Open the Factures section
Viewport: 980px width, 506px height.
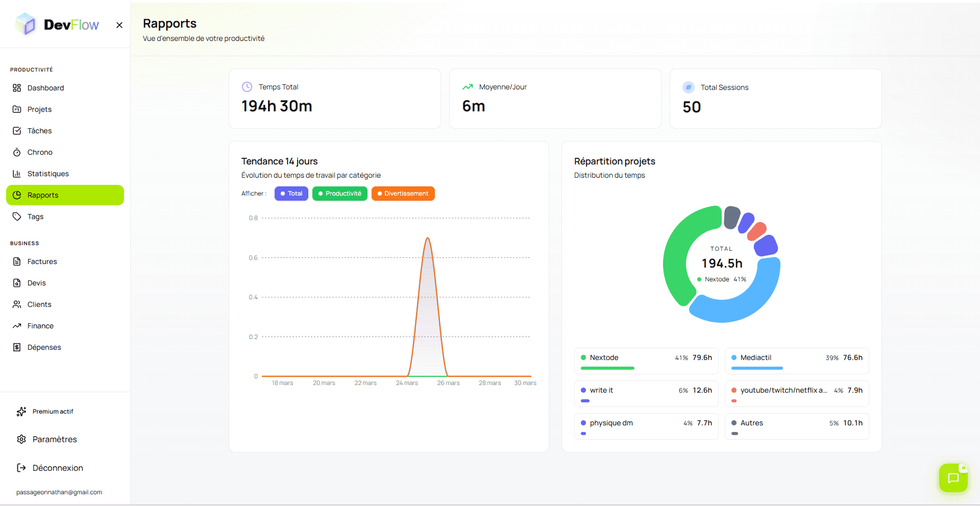(x=42, y=261)
